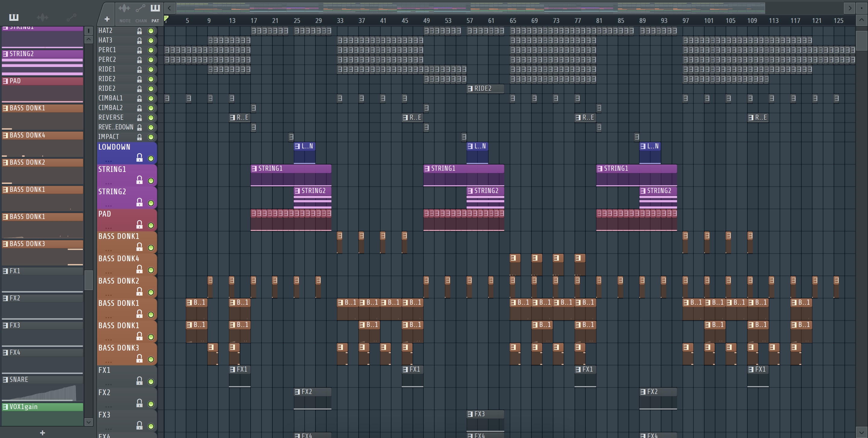Click the picker panel scroll up arrow
The image size is (868, 438).
pos(89,40)
